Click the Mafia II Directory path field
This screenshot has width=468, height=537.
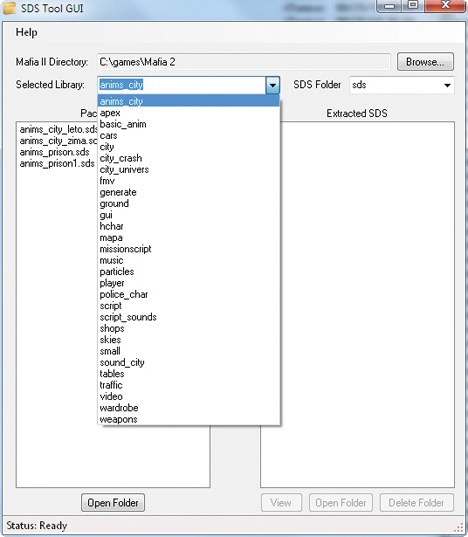(244, 62)
